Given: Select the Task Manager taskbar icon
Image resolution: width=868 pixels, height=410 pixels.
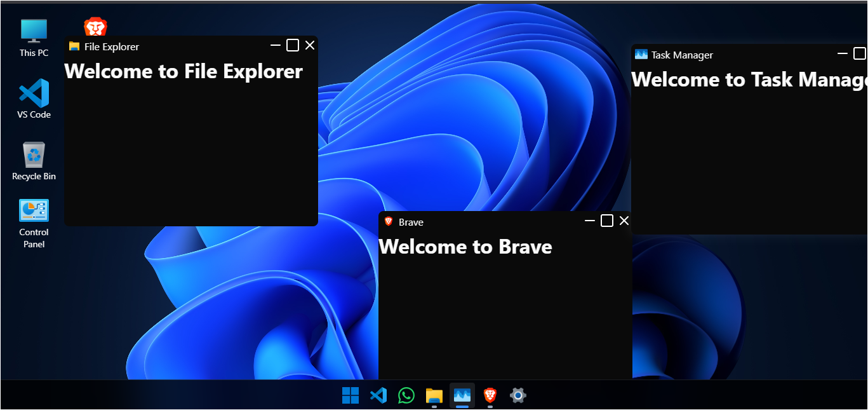Looking at the screenshot, I should pos(462,395).
